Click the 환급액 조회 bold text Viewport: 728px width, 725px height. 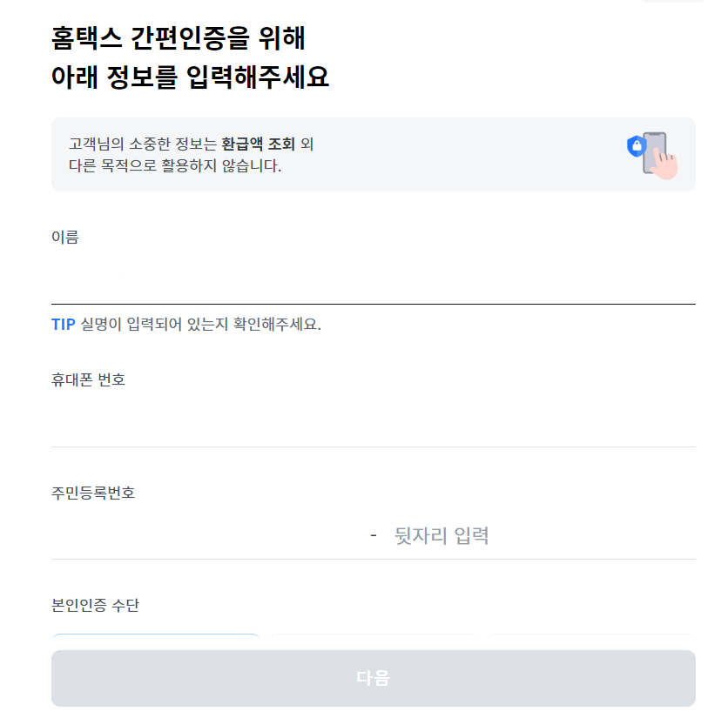261,144
